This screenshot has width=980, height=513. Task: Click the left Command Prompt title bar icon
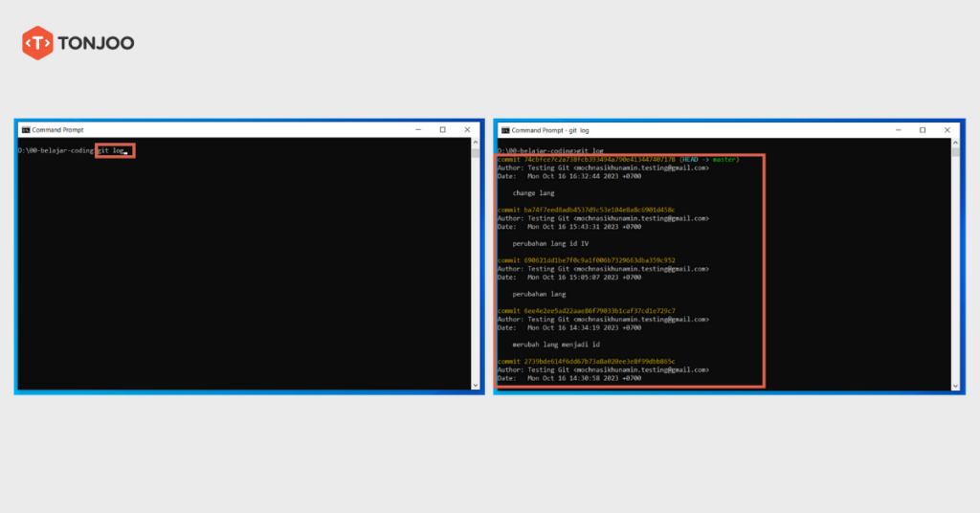click(x=25, y=129)
